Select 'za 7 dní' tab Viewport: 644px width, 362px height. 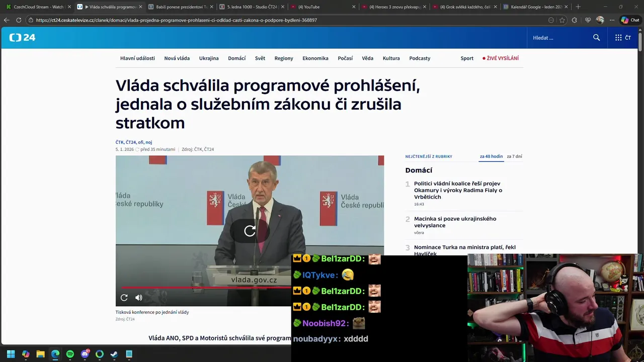(514, 156)
